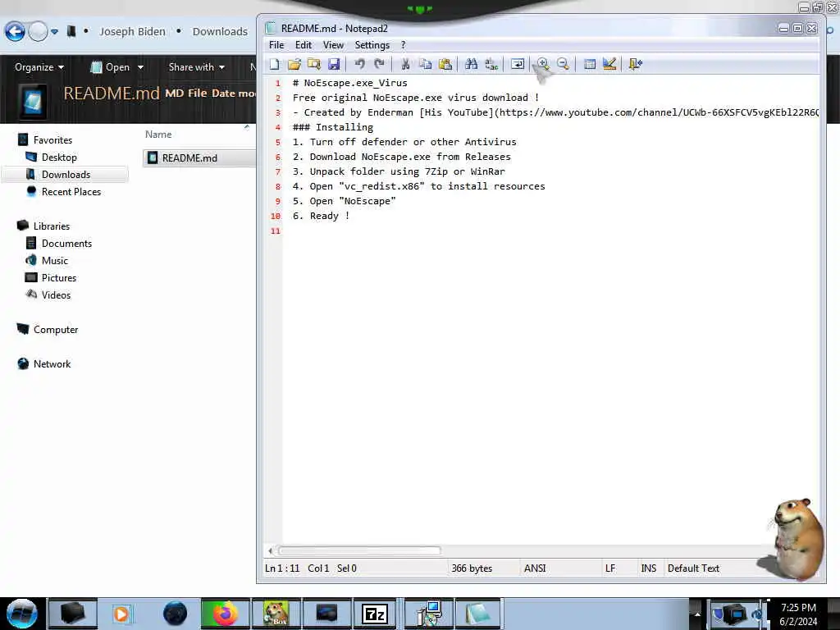This screenshot has height=630, width=840.
Task: Select Desktop in the Explorer sidebar
Action: pyautogui.click(x=59, y=157)
